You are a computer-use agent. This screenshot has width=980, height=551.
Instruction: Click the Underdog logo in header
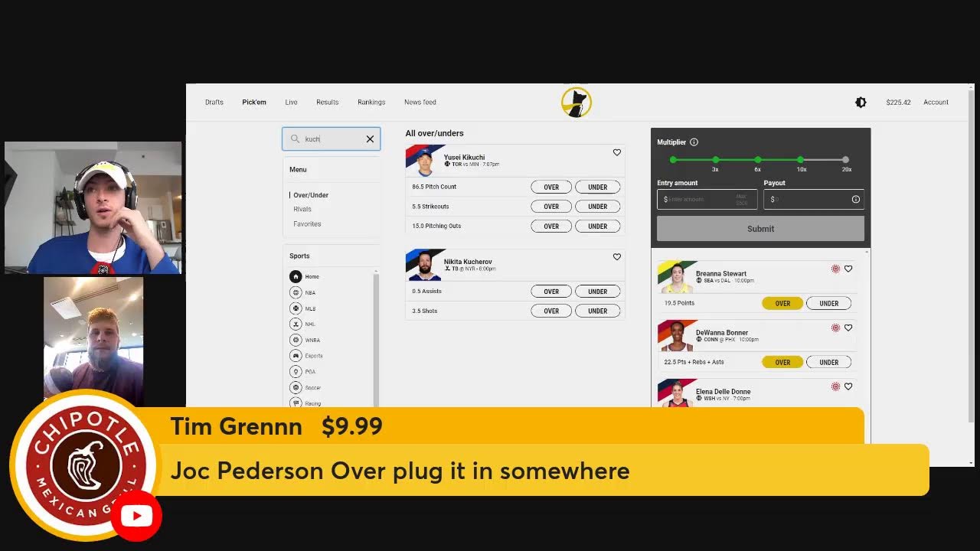point(576,102)
